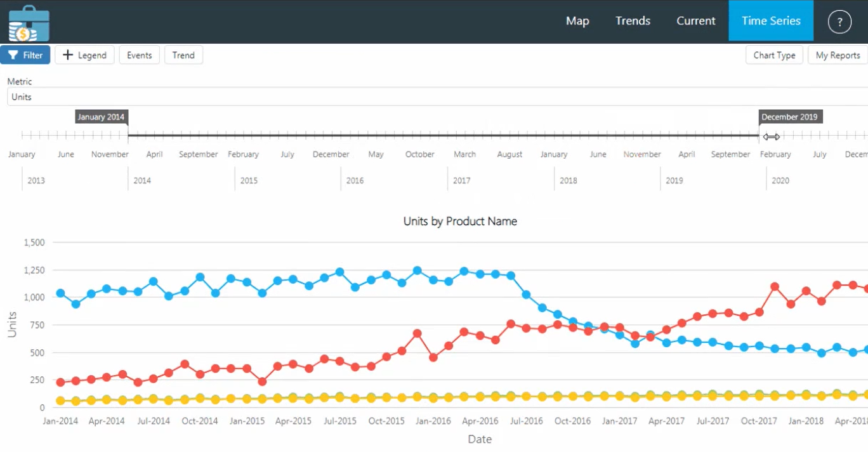Click the Units by Product Name chart title
Screen dimensions: 868x452
(460, 222)
